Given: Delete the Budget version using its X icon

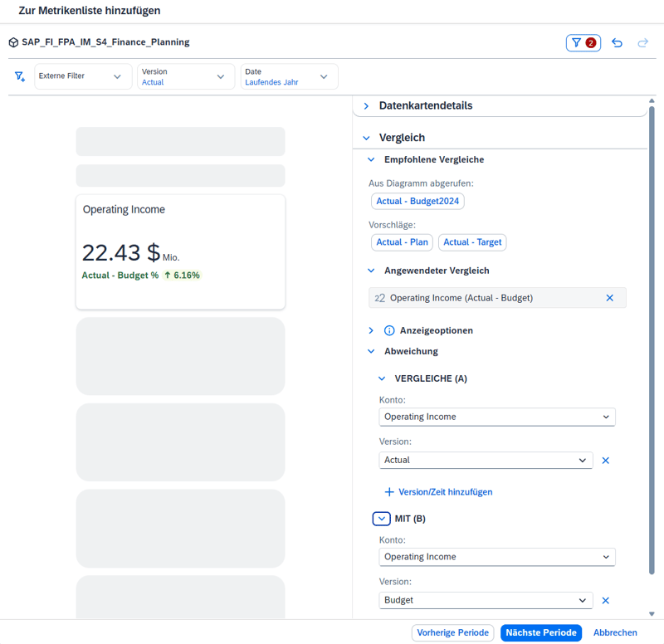Looking at the screenshot, I should (x=605, y=599).
